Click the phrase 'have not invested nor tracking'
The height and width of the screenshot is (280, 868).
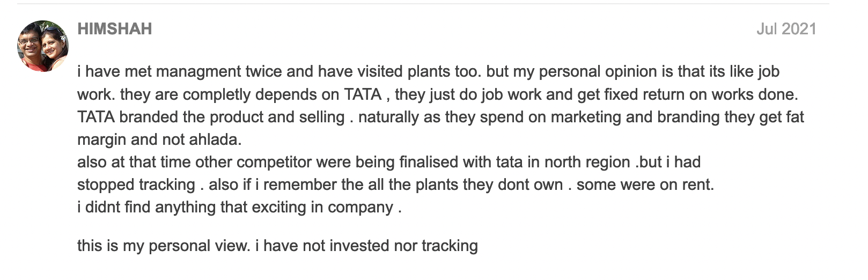click(371, 246)
